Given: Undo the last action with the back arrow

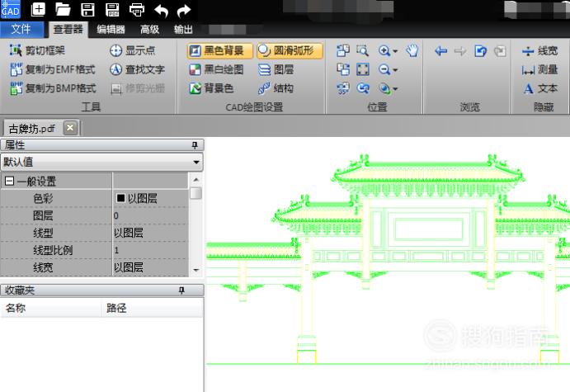Looking at the screenshot, I should [161, 10].
